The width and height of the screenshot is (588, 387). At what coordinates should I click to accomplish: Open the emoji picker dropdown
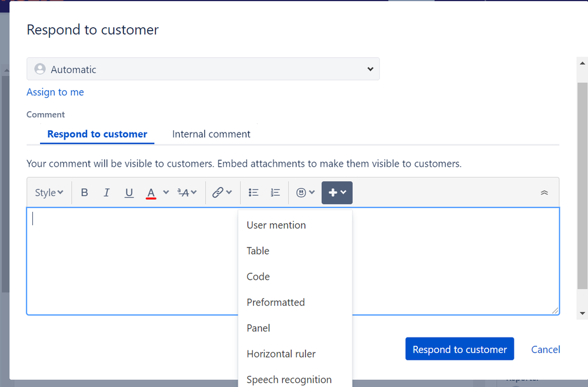pyautogui.click(x=305, y=193)
